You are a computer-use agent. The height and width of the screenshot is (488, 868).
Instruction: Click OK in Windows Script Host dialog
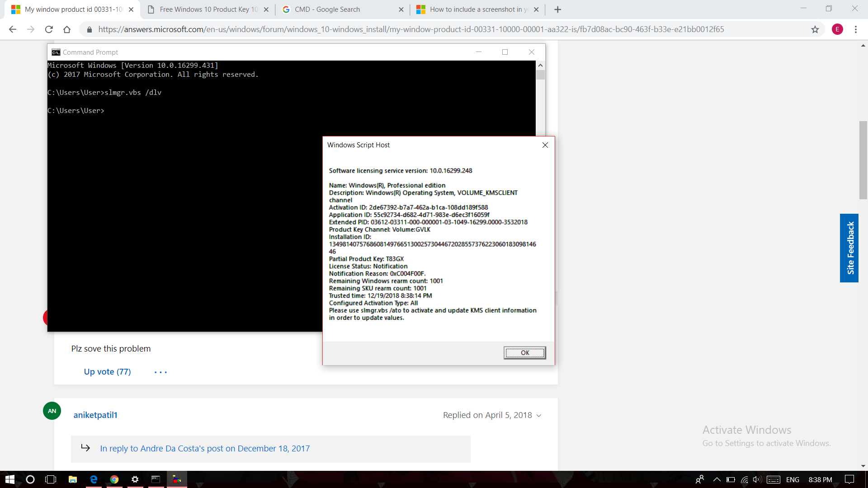pos(525,353)
